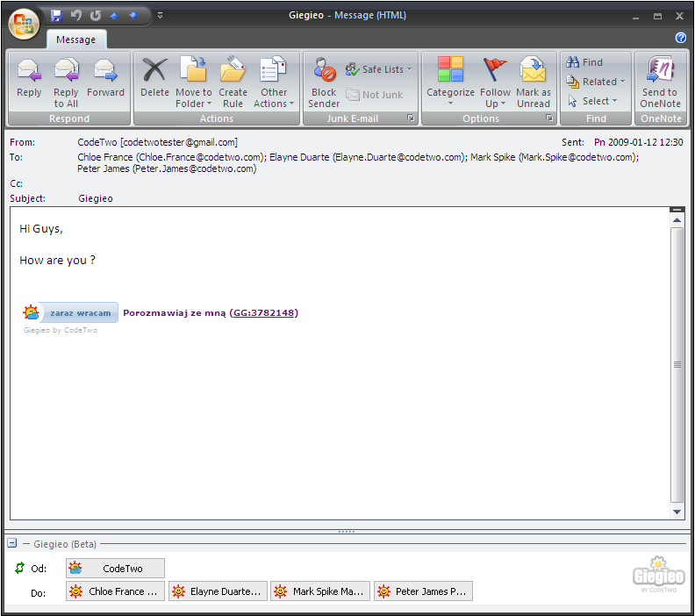Go to Next Item arrow

tap(133, 16)
